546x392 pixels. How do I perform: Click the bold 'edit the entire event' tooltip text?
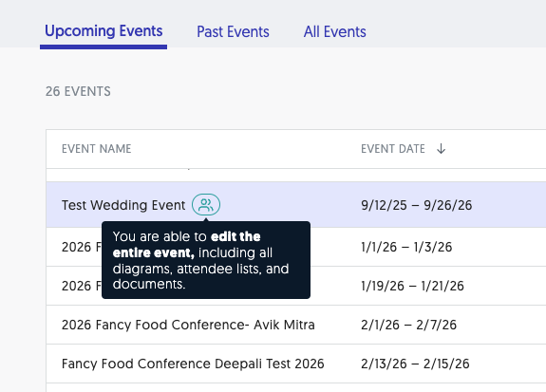pyautogui.click(x=187, y=245)
